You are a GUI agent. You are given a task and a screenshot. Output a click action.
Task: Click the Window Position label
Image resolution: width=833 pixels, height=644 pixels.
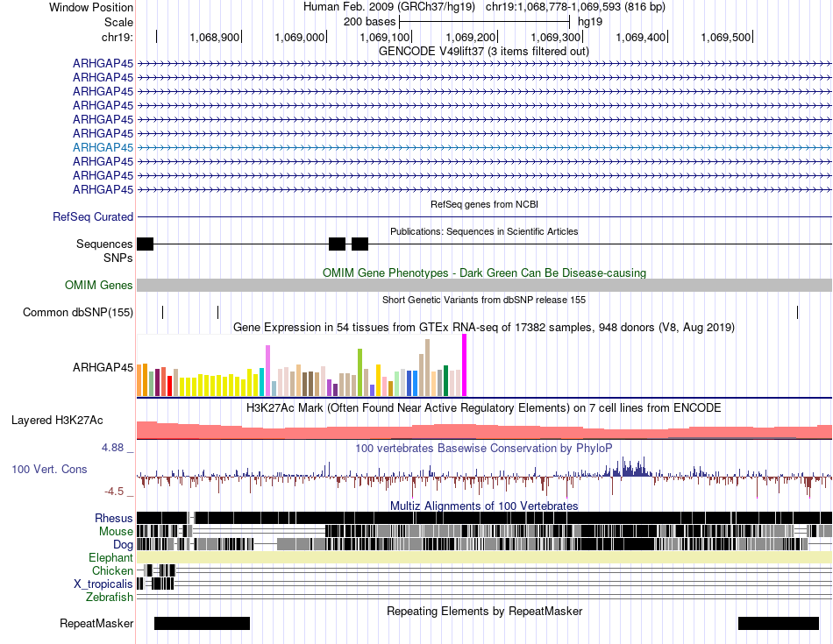pos(91,7)
